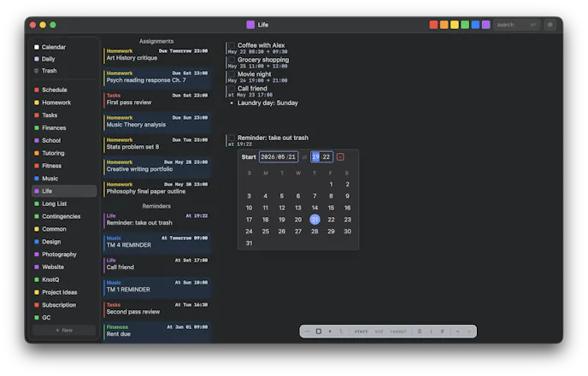Select the red color swatch in the title bar
This screenshot has height=376, width=588.
(433, 25)
